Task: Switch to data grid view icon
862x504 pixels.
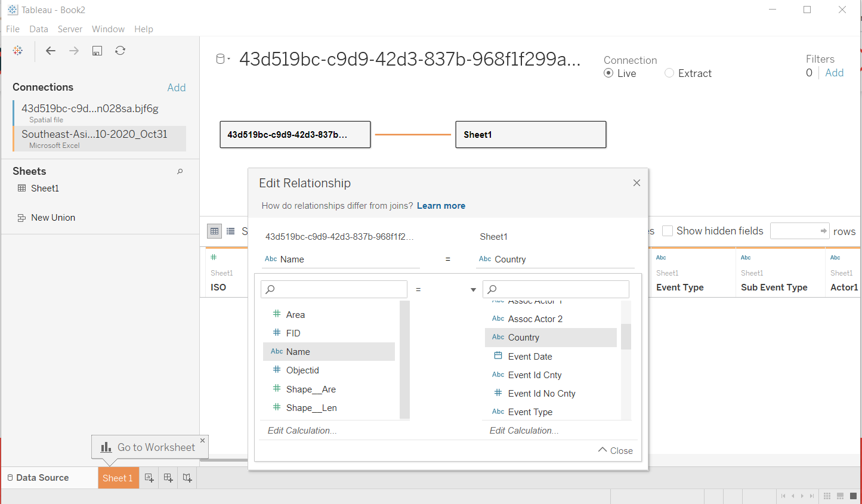Action: click(x=214, y=231)
